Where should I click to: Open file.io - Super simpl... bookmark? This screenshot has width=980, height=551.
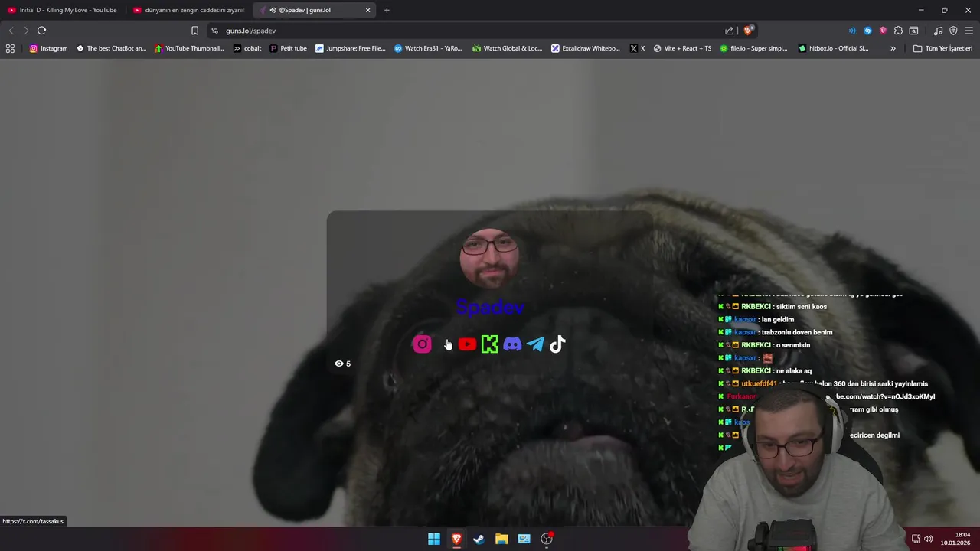(x=753, y=48)
